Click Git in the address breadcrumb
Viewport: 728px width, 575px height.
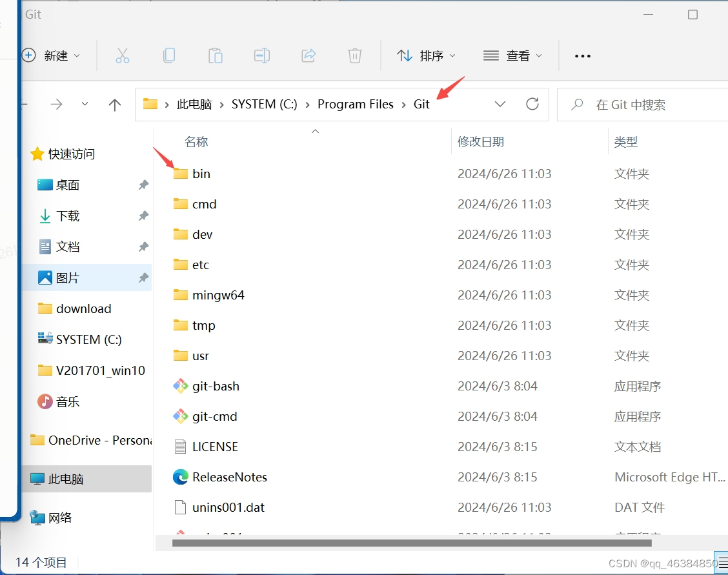pos(421,105)
